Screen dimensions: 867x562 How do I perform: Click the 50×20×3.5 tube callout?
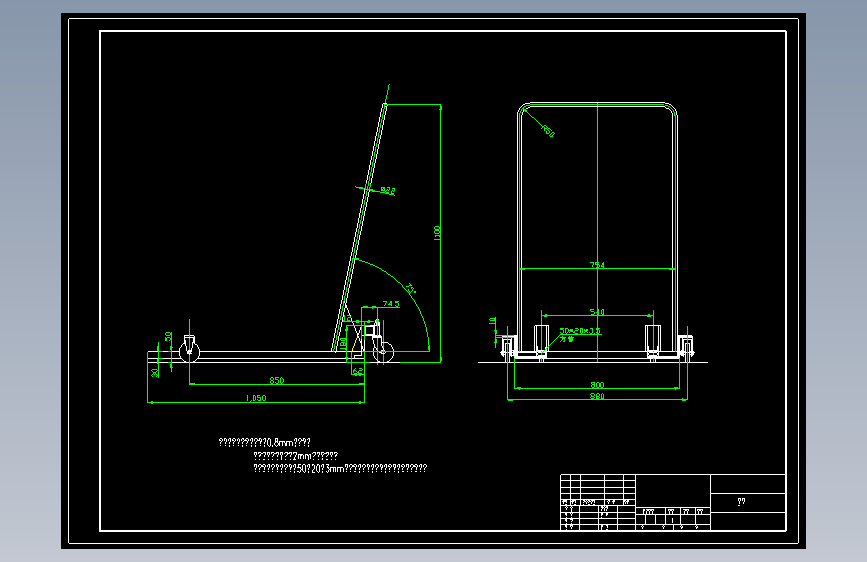coord(580,331)
